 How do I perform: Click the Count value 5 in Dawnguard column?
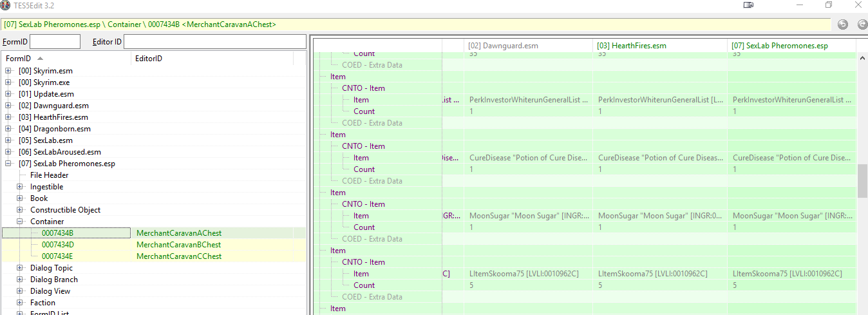pyautogui.click(x=528, y=285)
